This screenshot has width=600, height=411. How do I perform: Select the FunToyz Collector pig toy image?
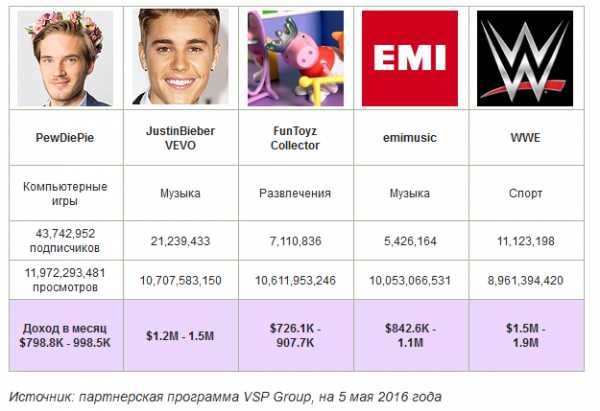tap(295, 58)
